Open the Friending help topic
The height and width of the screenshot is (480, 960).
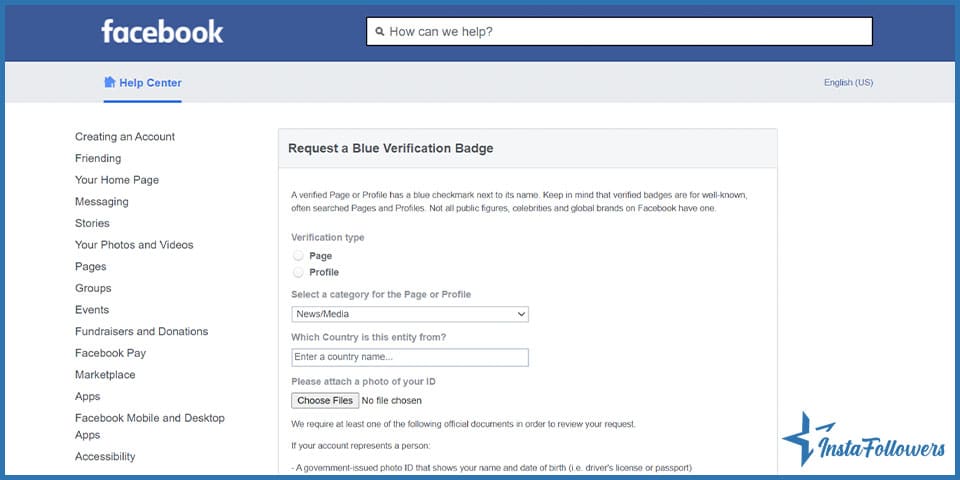98,159
